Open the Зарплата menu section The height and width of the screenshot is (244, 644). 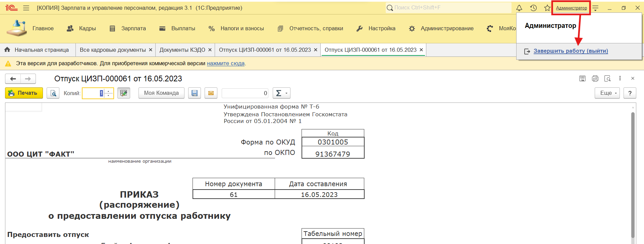point(133,29)
